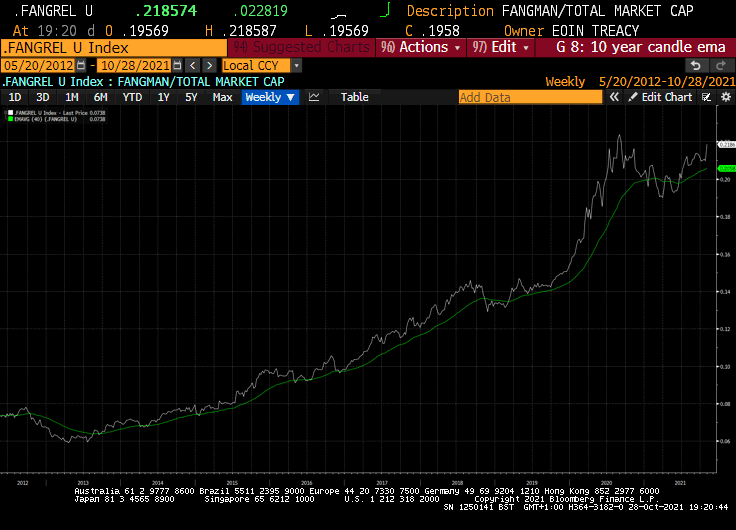The height and width of the screenshot is (530, 736).
Task: Select the 5Y range tab
Action: (x=191, y=97)
